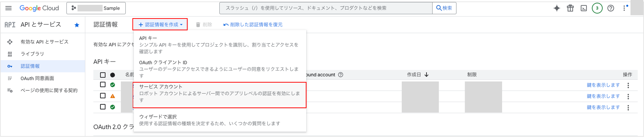644x137 pixels.
Task: Open the top bar more options menu
Action: coord(624,8)
